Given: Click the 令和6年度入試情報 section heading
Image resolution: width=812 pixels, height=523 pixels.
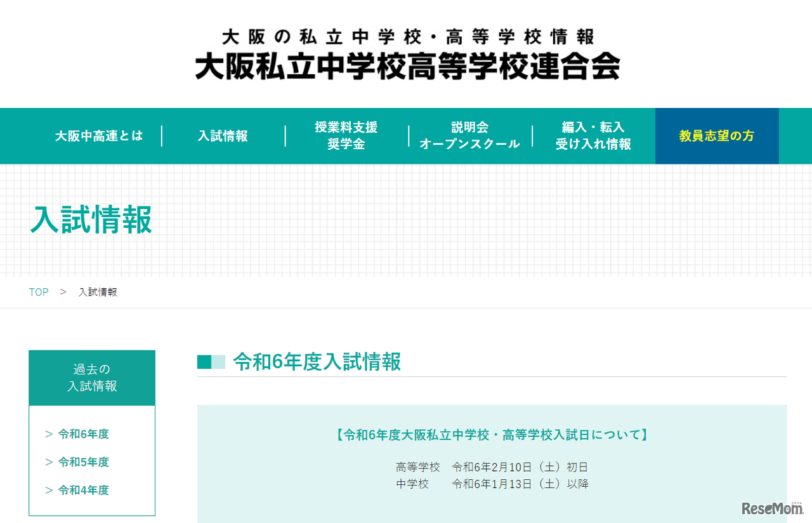Looking at the screenshot, I should [317, 362].
